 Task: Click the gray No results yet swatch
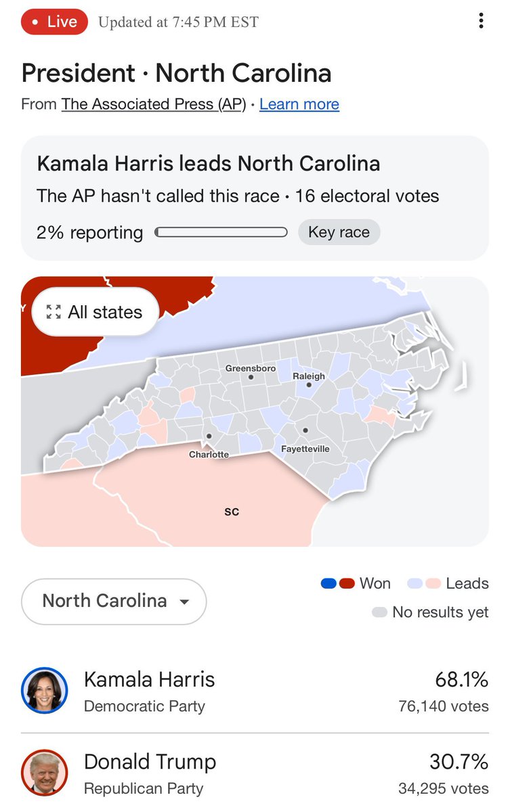(x=379, y=612)
